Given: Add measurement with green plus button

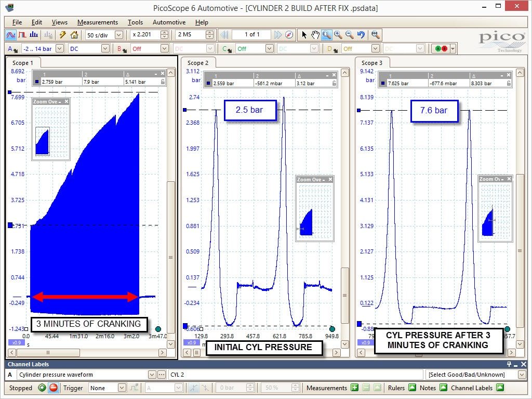Looking at the screenshot, I should (354, 388).
